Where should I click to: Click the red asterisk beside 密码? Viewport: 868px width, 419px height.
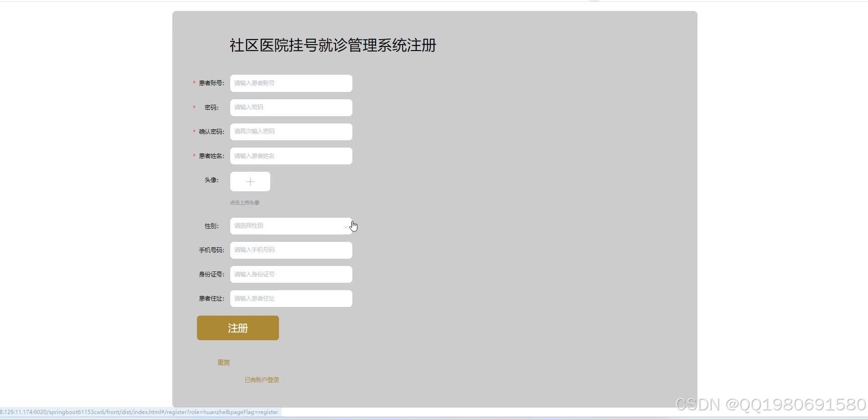(193, 107)
